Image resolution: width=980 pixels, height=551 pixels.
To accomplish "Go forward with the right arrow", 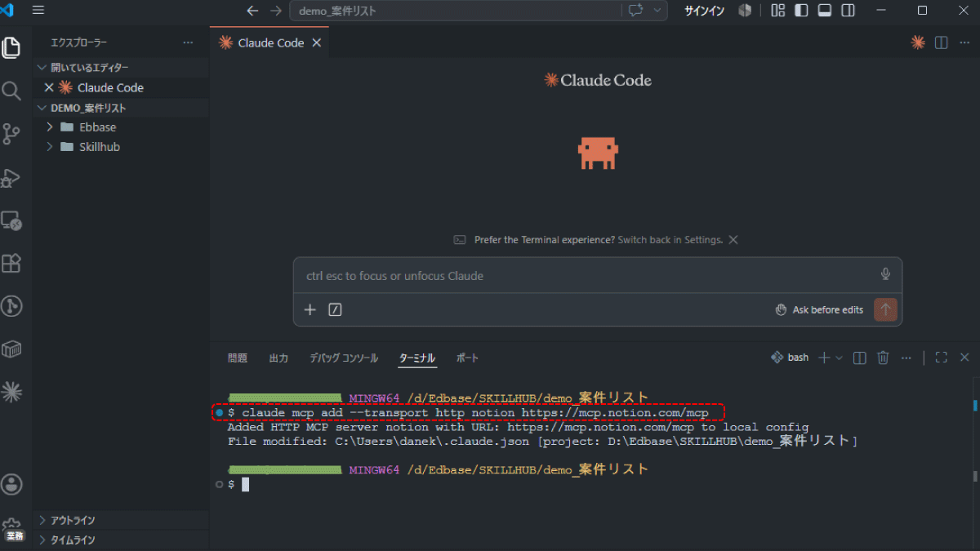I will click(275, 11).
